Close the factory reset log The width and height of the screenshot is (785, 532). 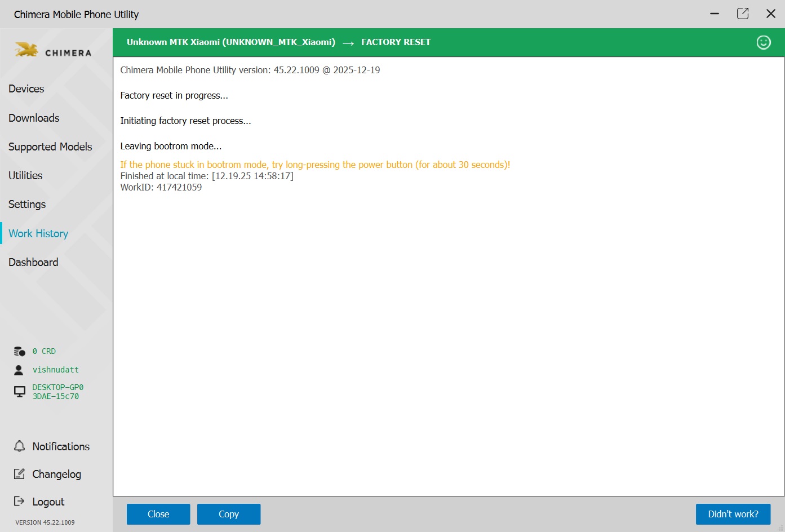(x=158, y=514)
